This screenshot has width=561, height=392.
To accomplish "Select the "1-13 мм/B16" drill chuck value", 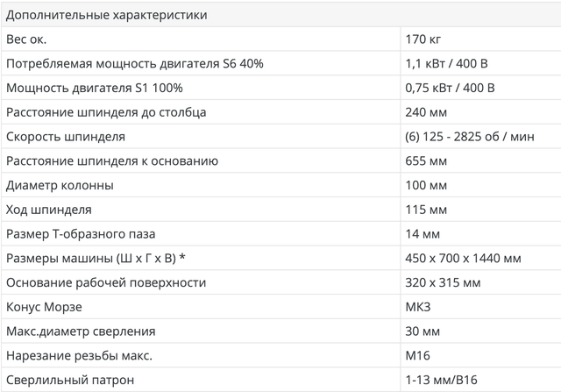I will [x=443, y=380].
